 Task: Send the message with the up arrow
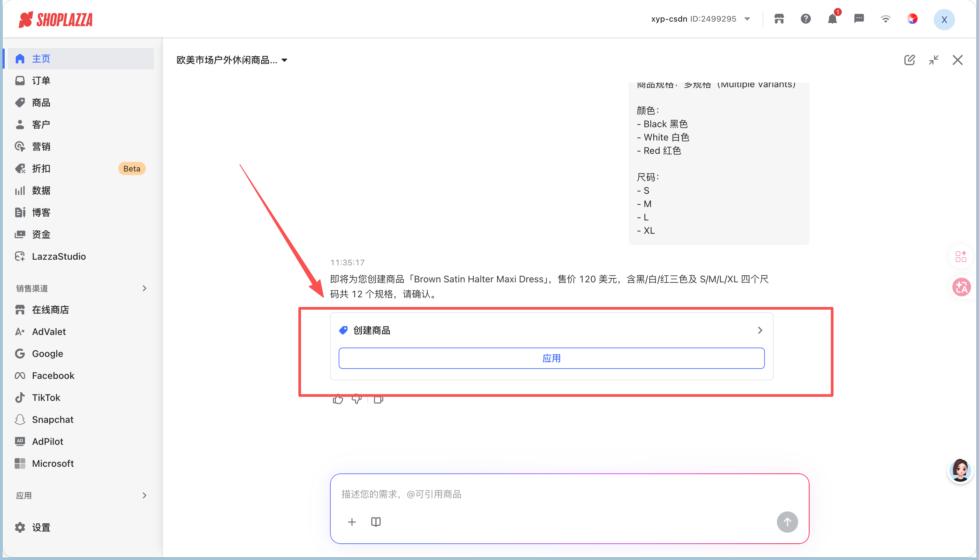point(787,522)
